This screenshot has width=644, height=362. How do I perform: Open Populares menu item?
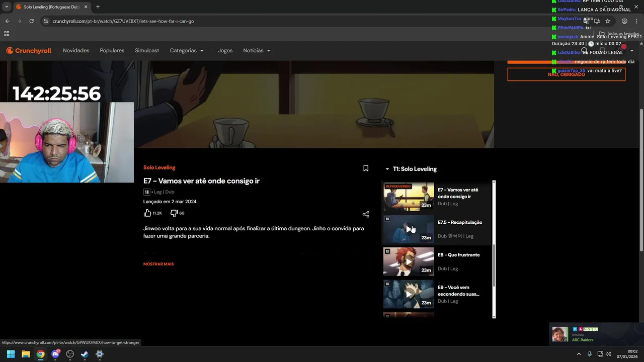click(112, 50)
